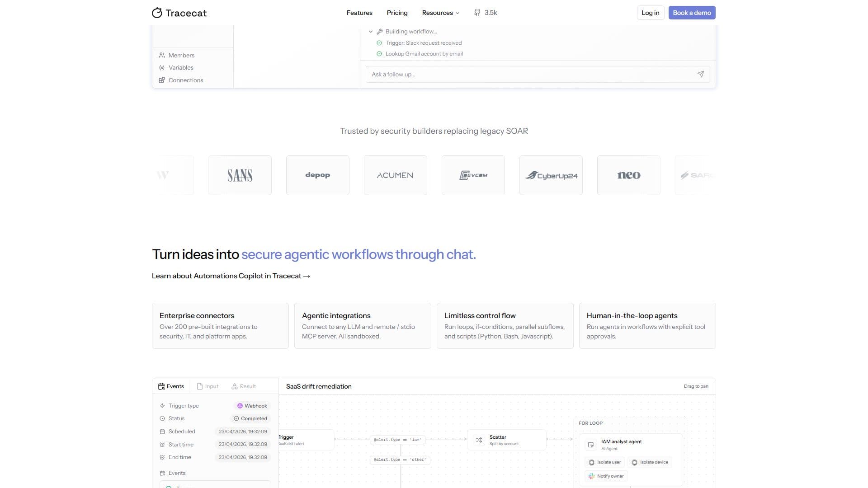Click the Events section label in panel
Image resolution: width=868 pixels, height=488 pixels.
pos(177,473)
